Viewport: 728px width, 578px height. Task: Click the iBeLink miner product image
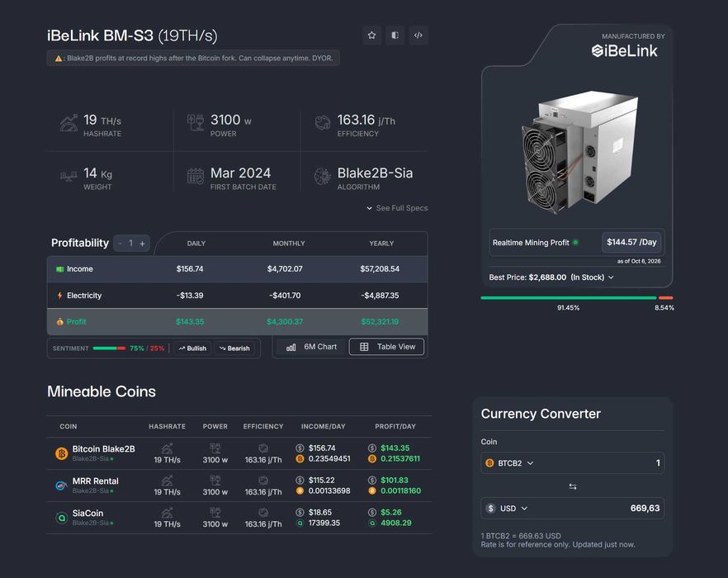coord(579,153)
